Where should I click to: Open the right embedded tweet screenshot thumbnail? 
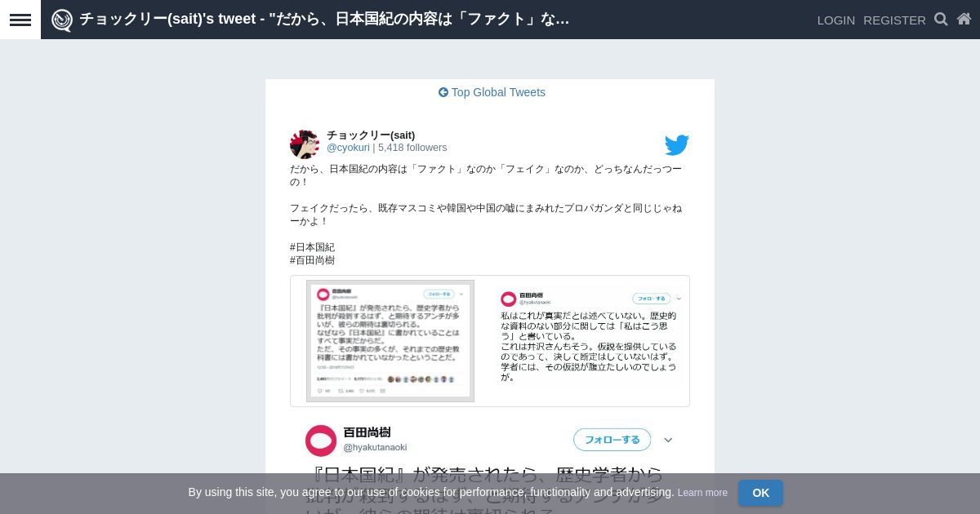[x=590, y=337]
